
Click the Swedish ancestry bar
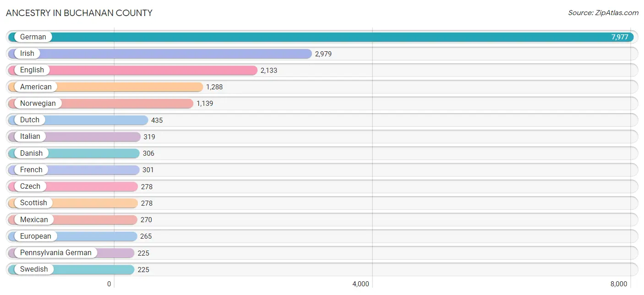tap(71, 269)
